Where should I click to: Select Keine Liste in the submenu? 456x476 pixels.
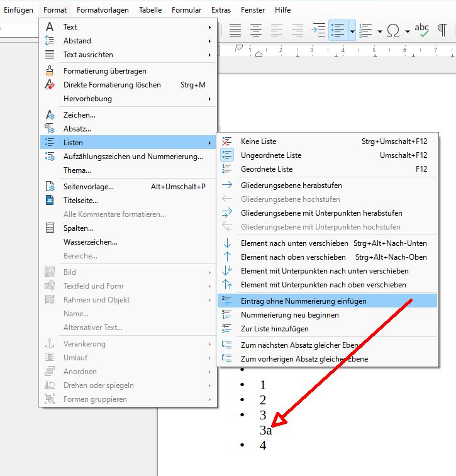(x=259, y=141)
